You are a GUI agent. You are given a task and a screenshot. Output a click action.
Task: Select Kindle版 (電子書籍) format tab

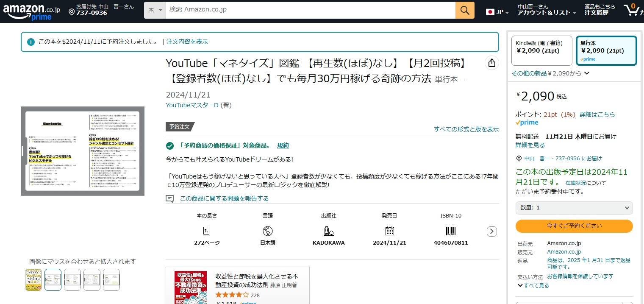542,51
